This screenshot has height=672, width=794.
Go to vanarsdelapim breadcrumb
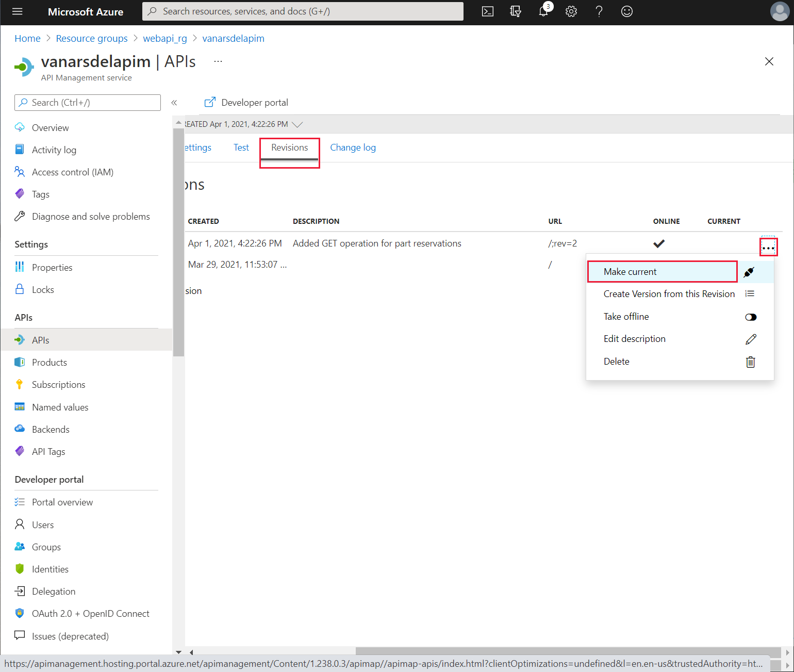[x=233, y=38]
